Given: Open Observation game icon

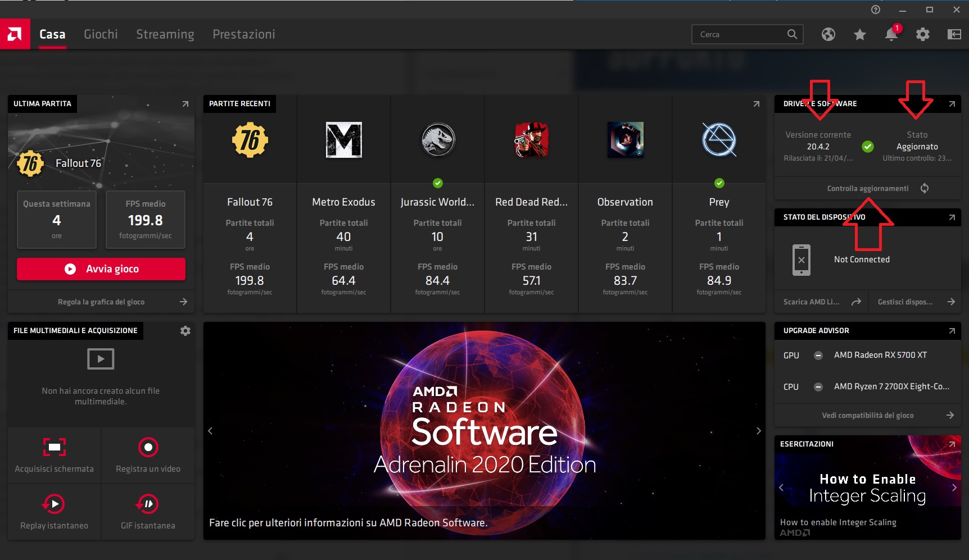Looking at the screenshot, I should [625, 140].
